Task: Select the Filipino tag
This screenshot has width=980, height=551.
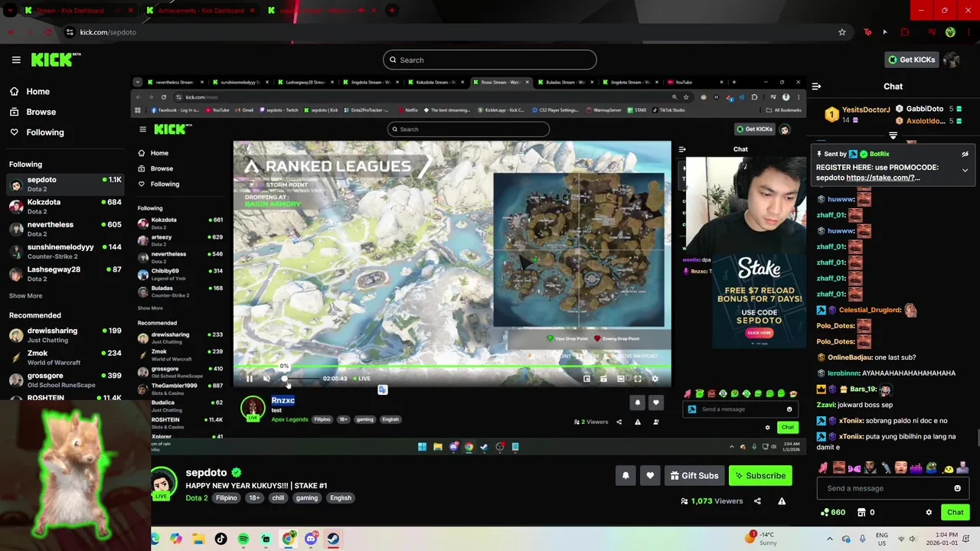Action: click(226, 497)
